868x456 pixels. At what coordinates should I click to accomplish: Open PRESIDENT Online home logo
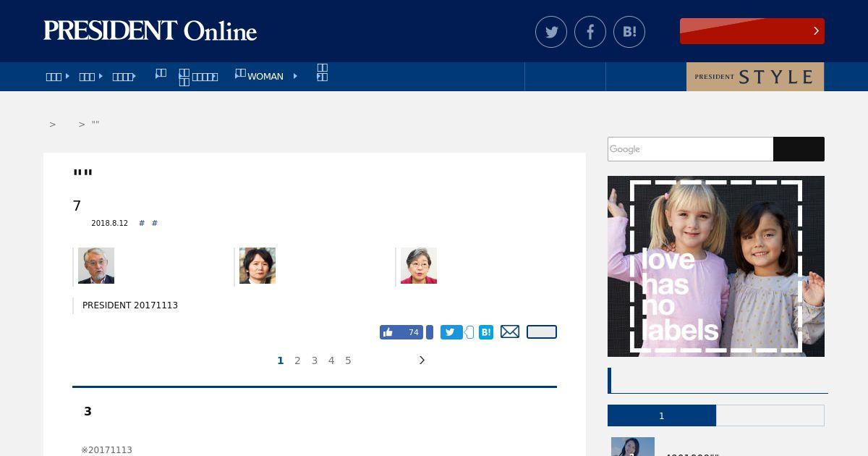(x=150, y=30)
